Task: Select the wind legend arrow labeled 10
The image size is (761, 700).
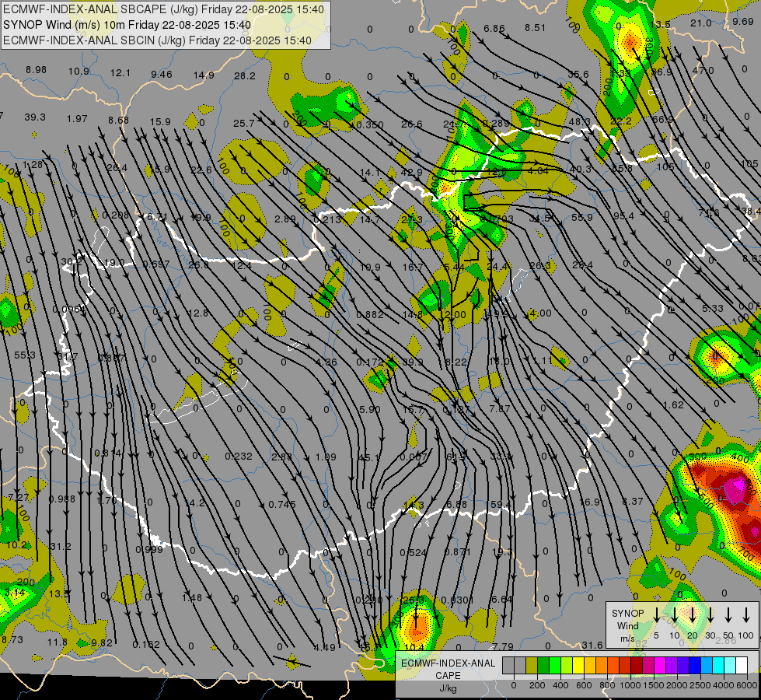Action: pos(674,615)
